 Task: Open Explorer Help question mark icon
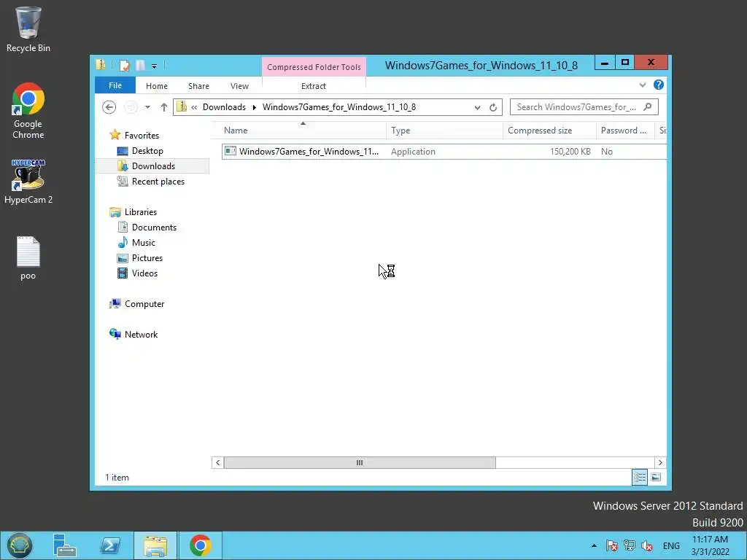(x=659, y=85)
